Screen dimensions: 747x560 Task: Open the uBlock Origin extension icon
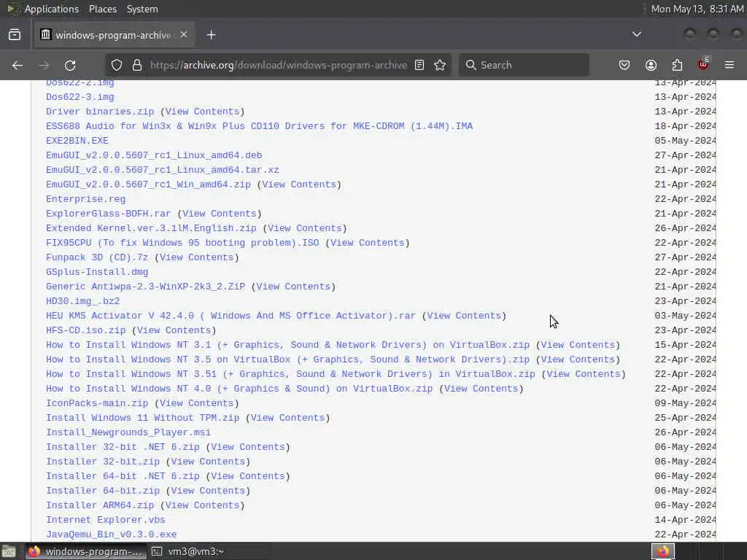point(703,64)
